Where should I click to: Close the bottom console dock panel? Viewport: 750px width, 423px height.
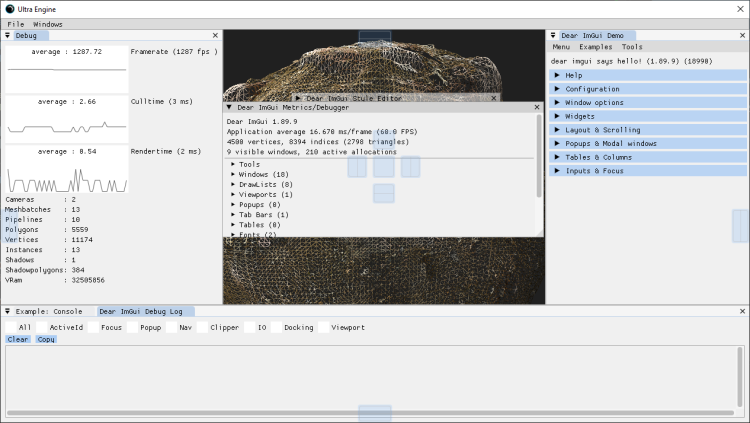pos(741,311)
